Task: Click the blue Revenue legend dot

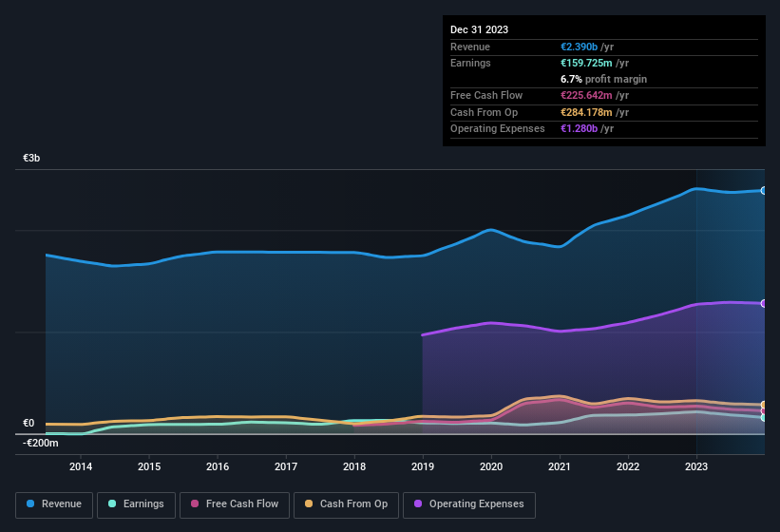Action: click(31, 503)
